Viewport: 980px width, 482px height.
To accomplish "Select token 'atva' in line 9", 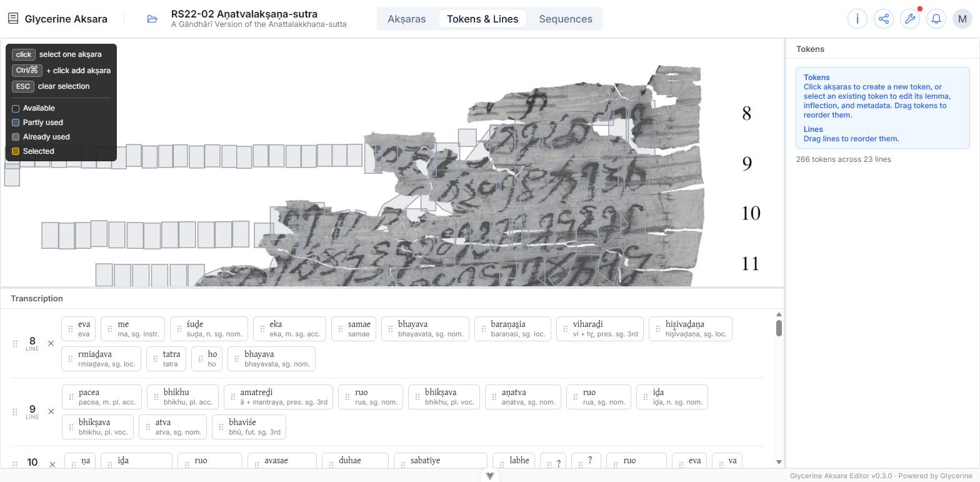I will [x=172, y=427].
